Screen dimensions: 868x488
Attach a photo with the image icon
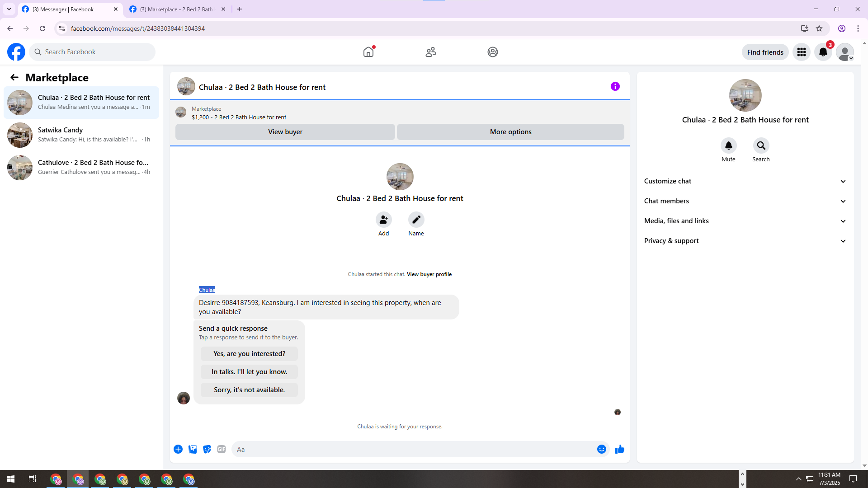[193, 449]
